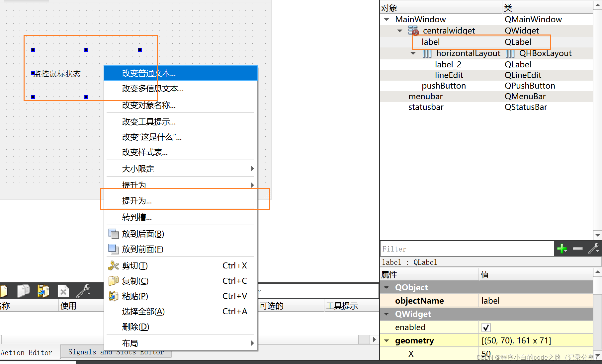Image resolution: width=602 pixels, height=364 pixels.
Task: Click the 值 column header
Action: point(536,274)
